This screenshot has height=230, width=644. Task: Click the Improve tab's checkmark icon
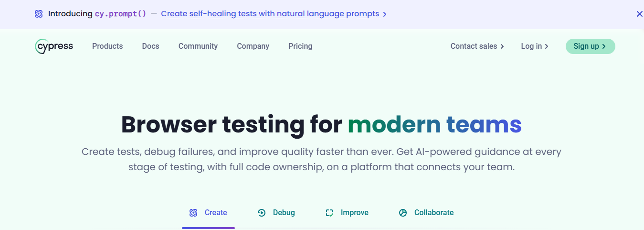click(x=329, y=213)
